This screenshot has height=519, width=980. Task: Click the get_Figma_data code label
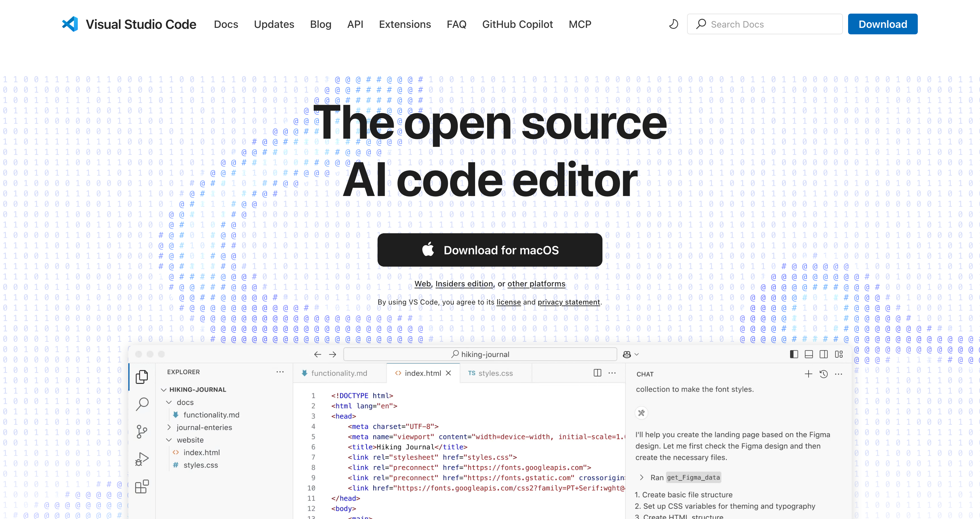693,478
